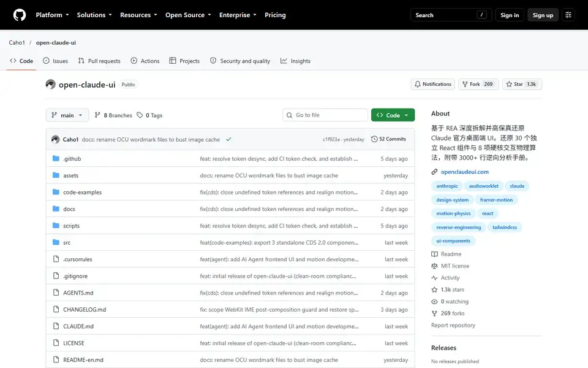Click the Sign in button
Viewport: 588px width, 368px height.
(509, 15)
